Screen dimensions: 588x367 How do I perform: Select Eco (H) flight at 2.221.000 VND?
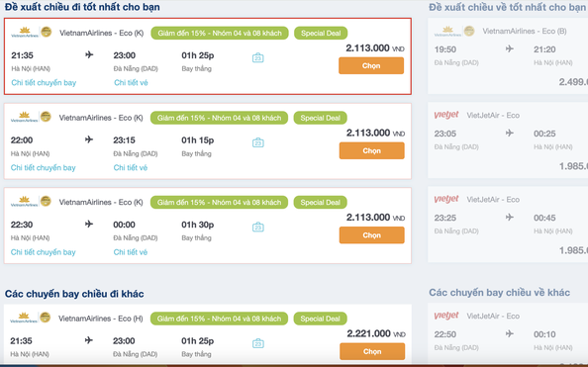coord(372,351)
